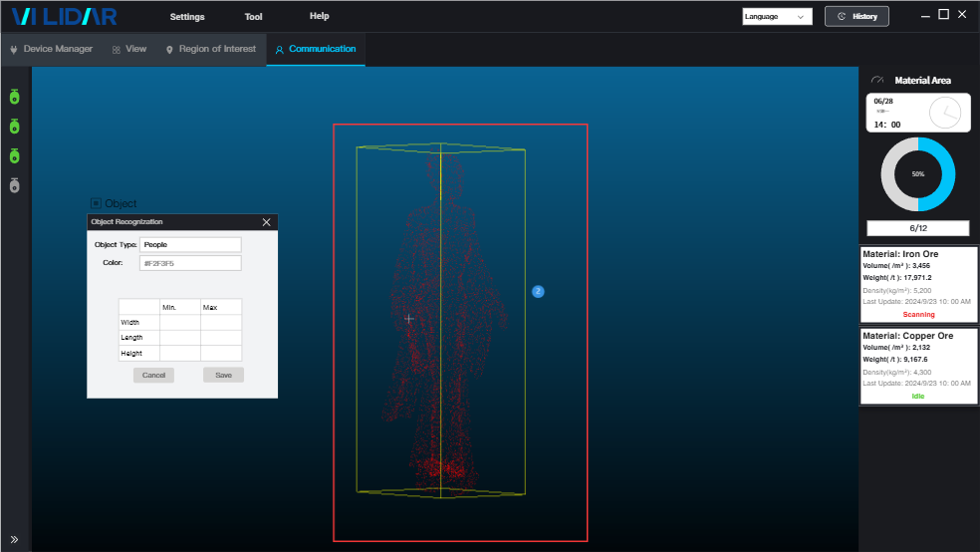Select the third green LiDAR device icon
The image size is (980, 552).
[x=14, y=156]
